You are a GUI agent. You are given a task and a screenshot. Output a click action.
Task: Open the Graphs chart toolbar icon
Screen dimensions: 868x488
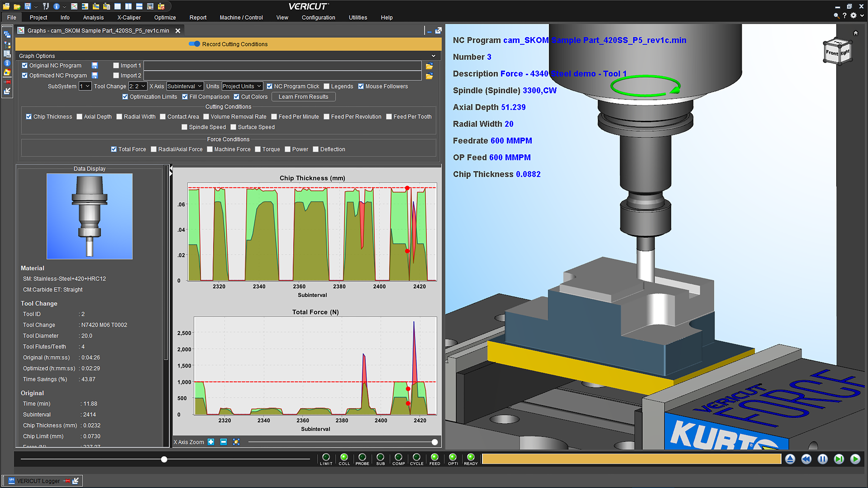74,6
